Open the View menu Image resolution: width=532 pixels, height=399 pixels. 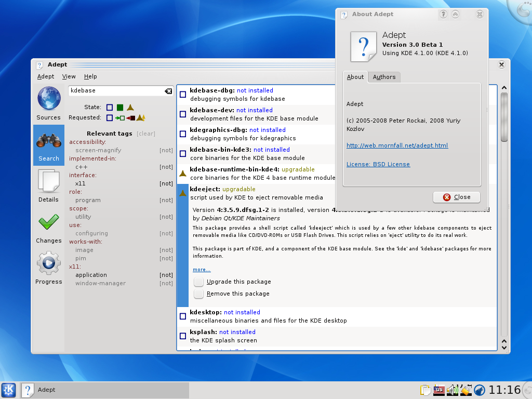[69, 77]
